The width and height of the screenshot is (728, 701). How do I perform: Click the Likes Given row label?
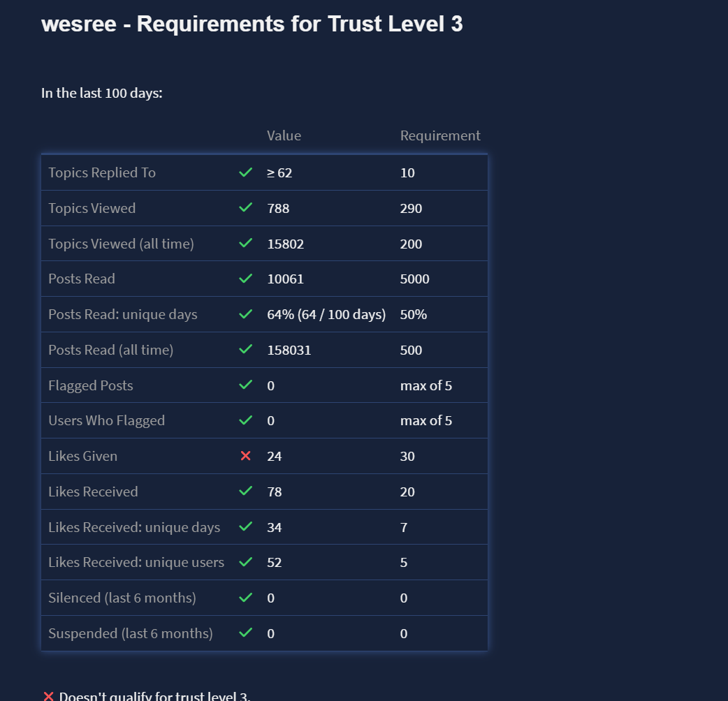(x=82, y=456)
